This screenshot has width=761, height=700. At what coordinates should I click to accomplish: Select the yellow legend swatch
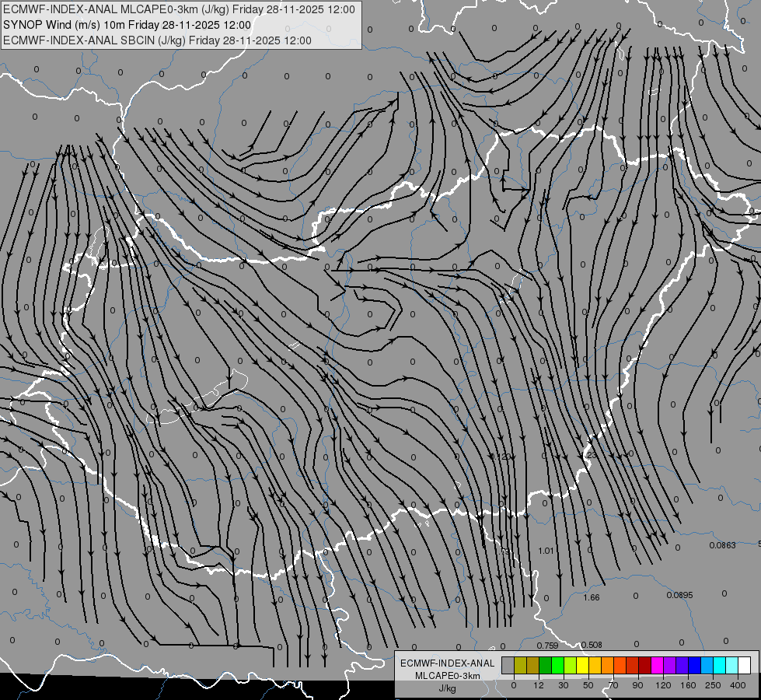(583, 666)
